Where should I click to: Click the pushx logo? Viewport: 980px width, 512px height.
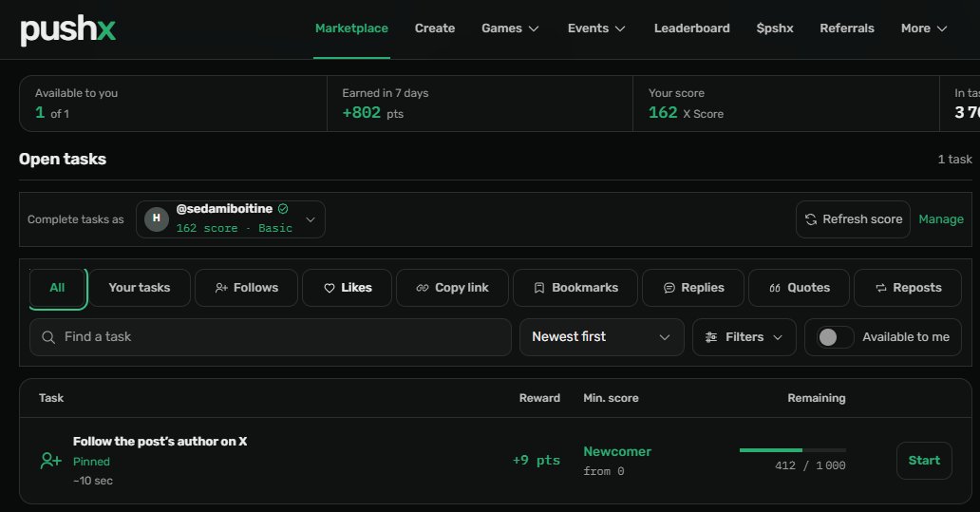pyautogui.click(x=67, y=29)
